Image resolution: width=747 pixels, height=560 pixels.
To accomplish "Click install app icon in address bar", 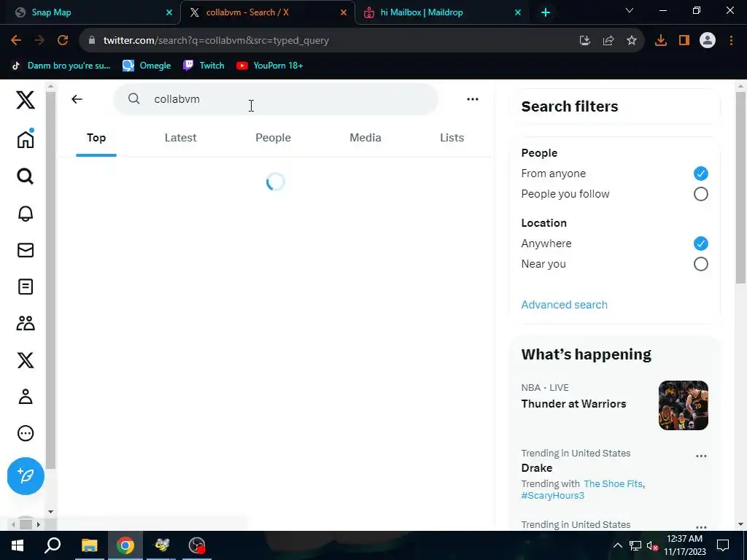I will coord(584,41).
